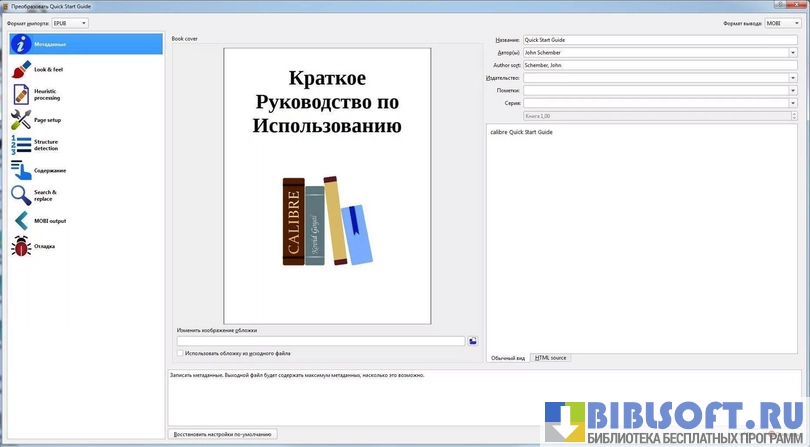Open the Метаданные section in the sidebar
Screen dimensions: 810x447
[85, 44]
